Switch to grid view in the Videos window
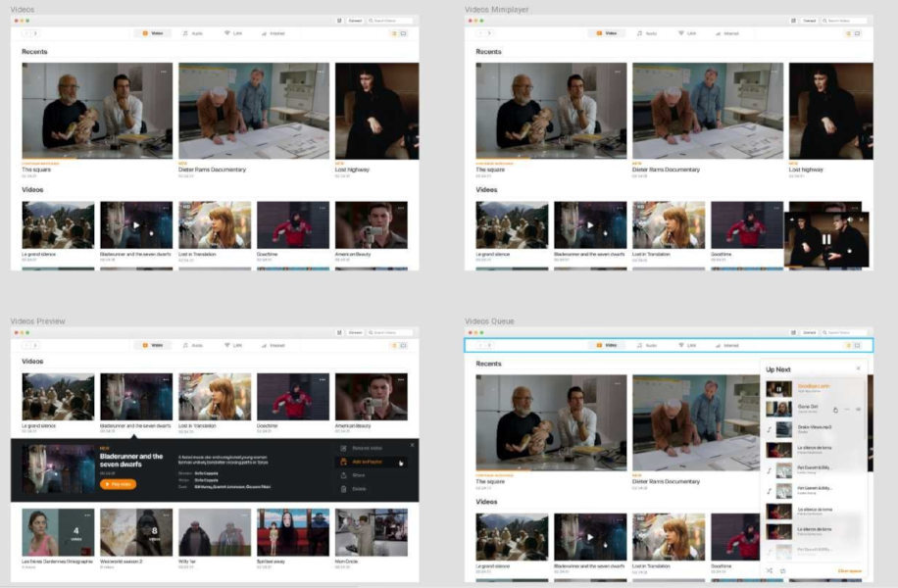 [x=394, y=33]
